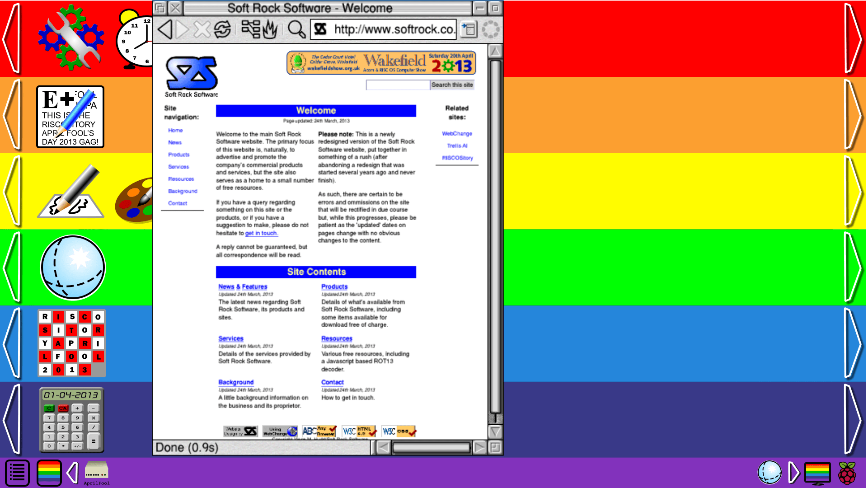Click the save page icon beside URL bar
The width and height of the screenshot is (868, 488).
(469, 30)
